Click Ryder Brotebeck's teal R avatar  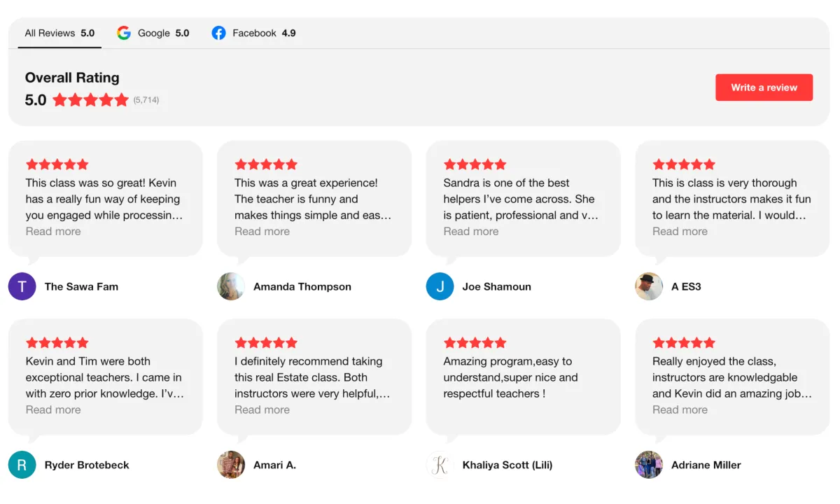(22, 465)
